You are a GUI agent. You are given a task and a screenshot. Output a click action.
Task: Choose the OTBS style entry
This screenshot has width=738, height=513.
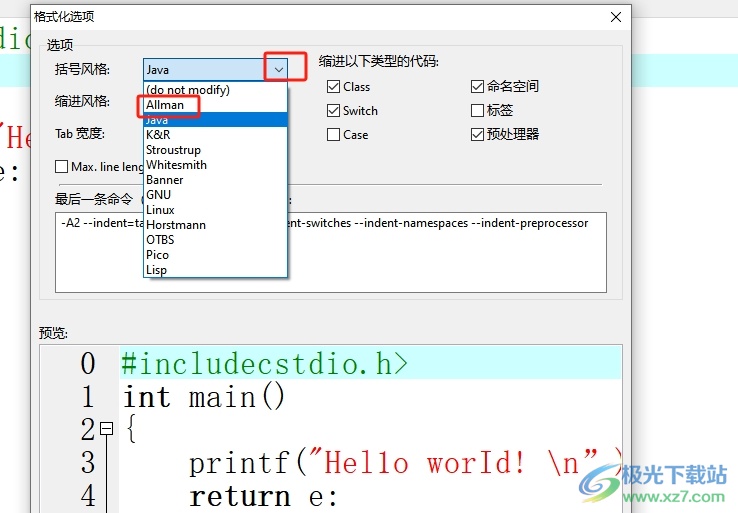click(x=160, y=240)
